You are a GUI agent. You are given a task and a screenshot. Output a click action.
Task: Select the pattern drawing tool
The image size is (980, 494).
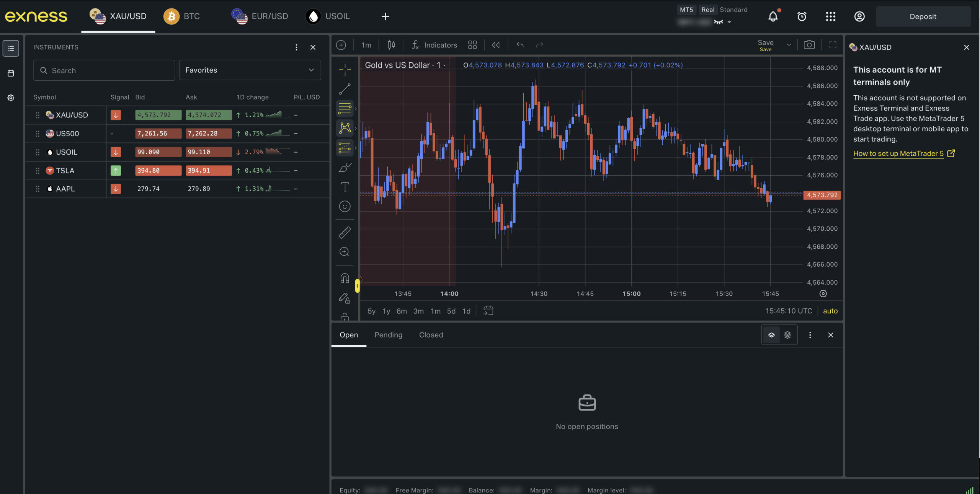[345, 128]
